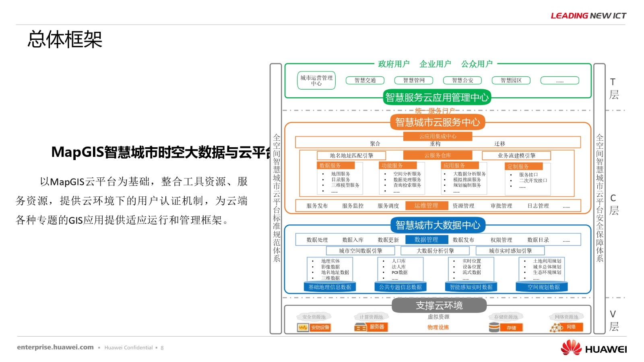Viewport: 644px width, 362px height.
Task: Click the 服务监控 text
Action: [x=353, y=206]
